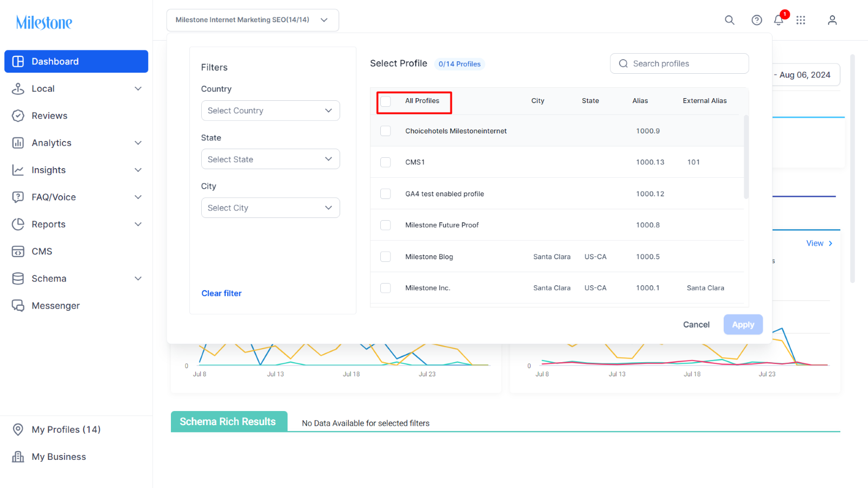This screenshot has height=488, width=868.
Task: Go to Dashboard in the sidebar
Action: [76, 61]
